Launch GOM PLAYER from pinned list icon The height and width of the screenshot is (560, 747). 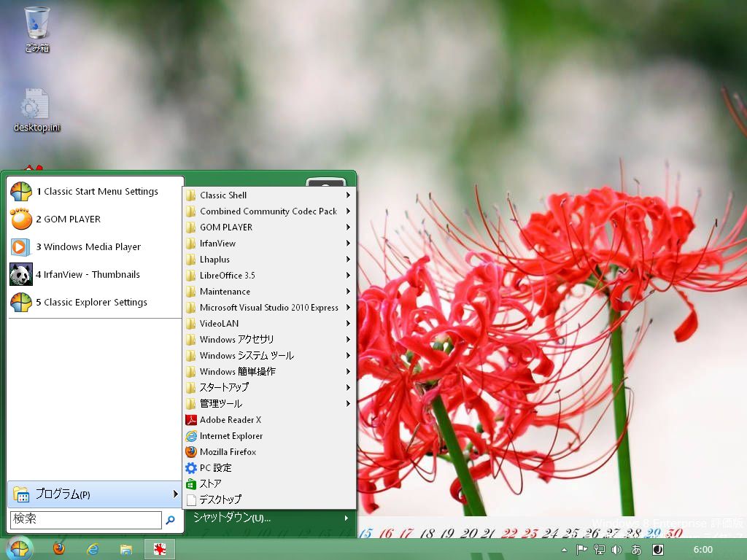tap(21, 219)
